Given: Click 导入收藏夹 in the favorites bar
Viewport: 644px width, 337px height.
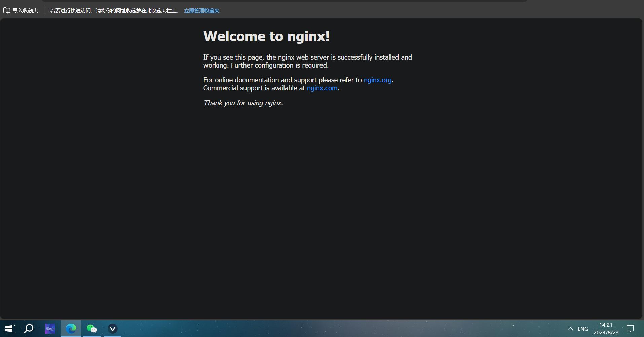Looking at the screenshot, I should coord(21,11).
